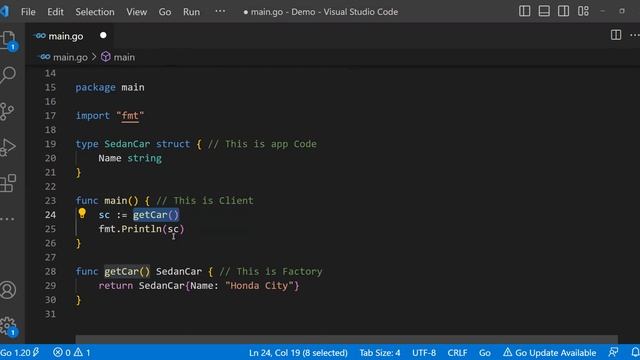
Task: Click comment "This is Factory"
Action: coord(271,271)
